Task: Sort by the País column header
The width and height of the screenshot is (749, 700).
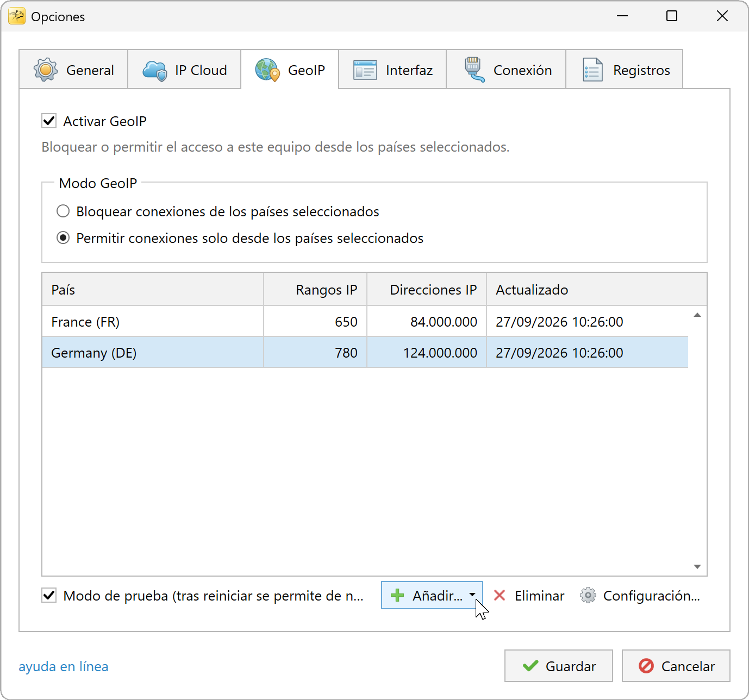Action: click(153, 290)
